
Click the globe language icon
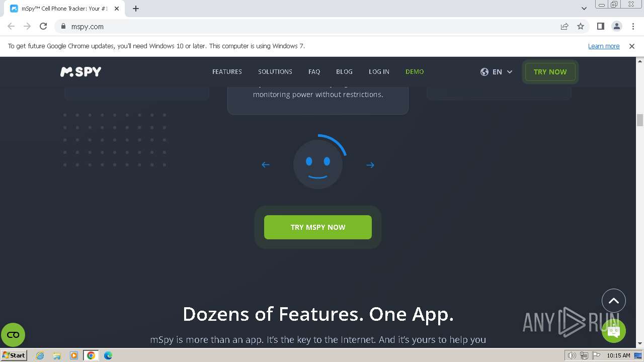pyautogui.click(x=485, y=72)
